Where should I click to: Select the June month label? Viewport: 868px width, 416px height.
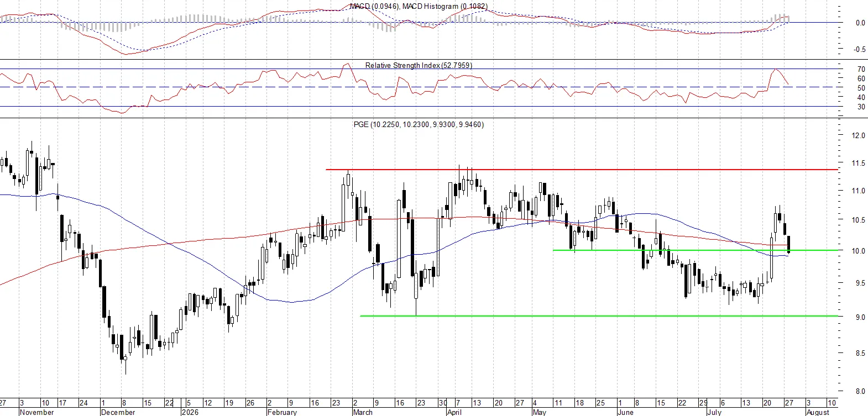pos(625,412)
